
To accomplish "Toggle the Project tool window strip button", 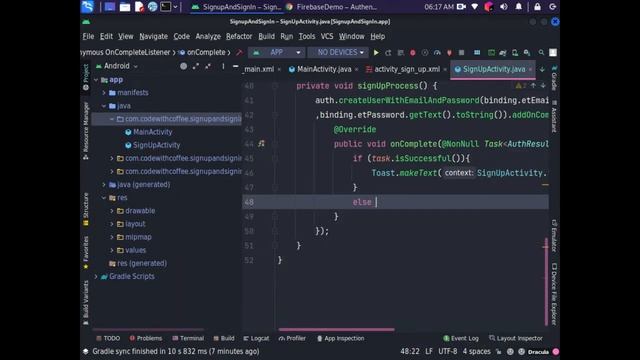I will point(86,77).
